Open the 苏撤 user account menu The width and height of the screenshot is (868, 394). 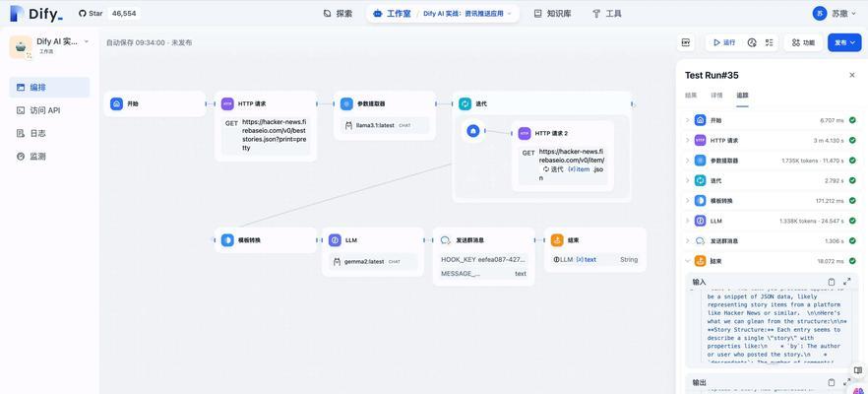(834, 14)
